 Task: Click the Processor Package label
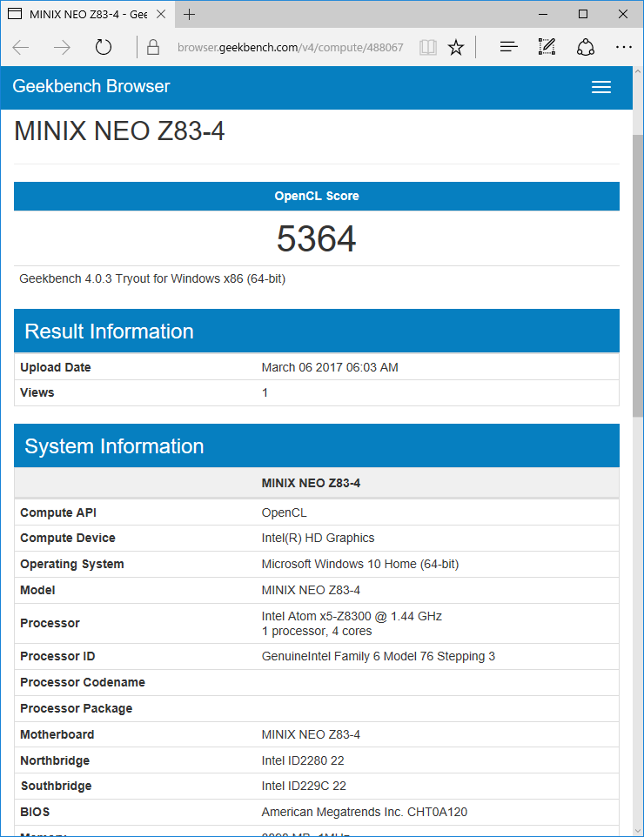(77, 708)
